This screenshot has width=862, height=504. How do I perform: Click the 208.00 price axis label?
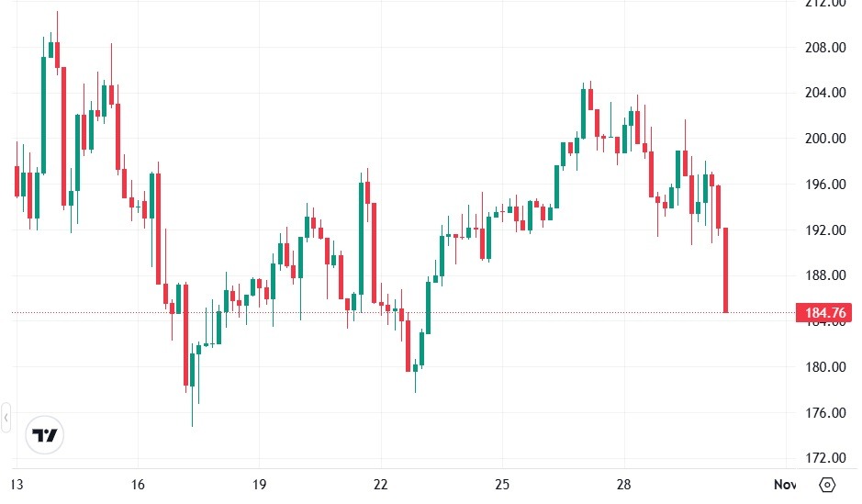[824, 48]
